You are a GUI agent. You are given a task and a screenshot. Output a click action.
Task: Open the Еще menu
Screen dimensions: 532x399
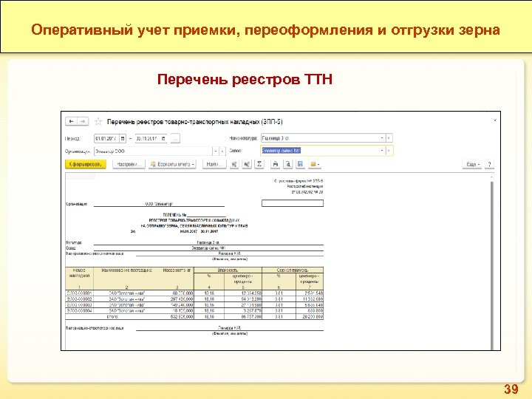472,164
